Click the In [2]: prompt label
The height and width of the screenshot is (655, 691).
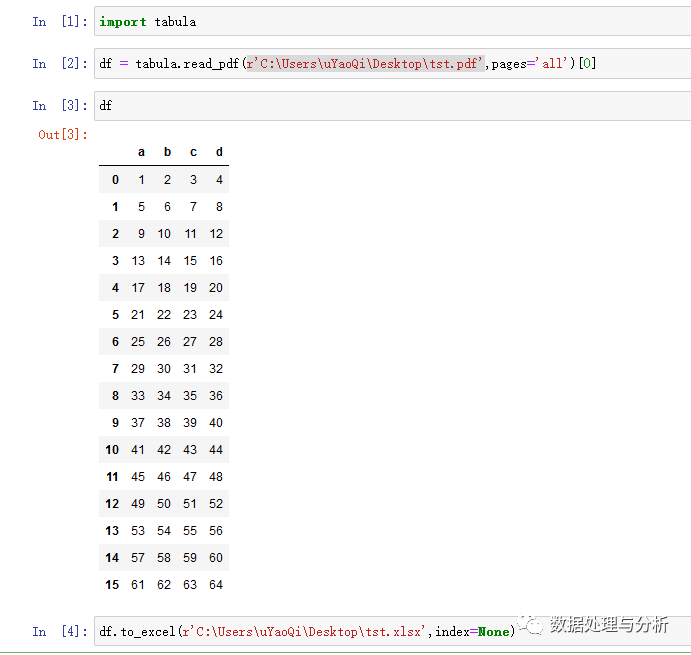pyautogui.click(x=60, y=63)
